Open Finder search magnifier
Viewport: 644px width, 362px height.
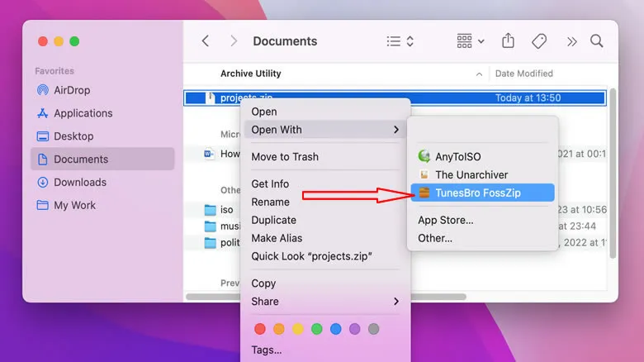pyautogui.click(x=596, y=40)
